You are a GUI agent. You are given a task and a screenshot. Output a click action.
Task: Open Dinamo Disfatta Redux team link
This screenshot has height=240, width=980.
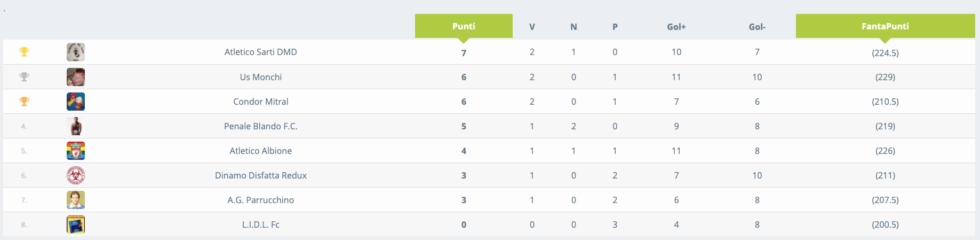pyautogui.click(x=261, y=175)
